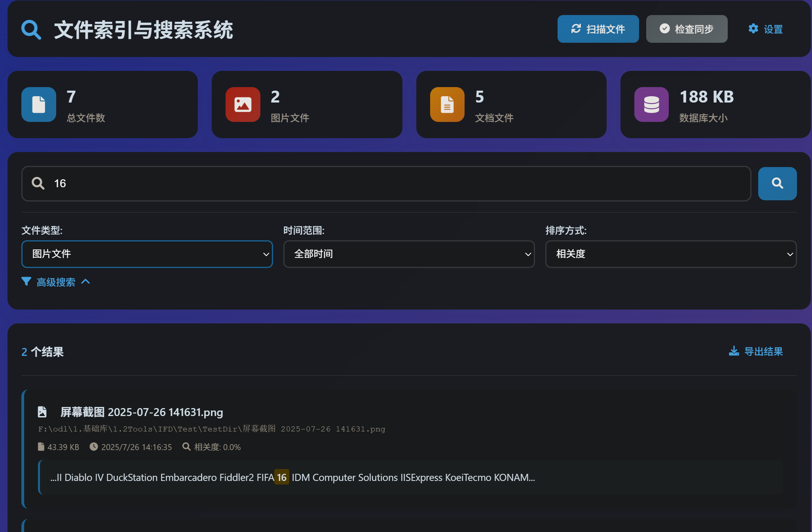Click the 43.39 KB file size

pyautogui.click(x=63, y=447)
